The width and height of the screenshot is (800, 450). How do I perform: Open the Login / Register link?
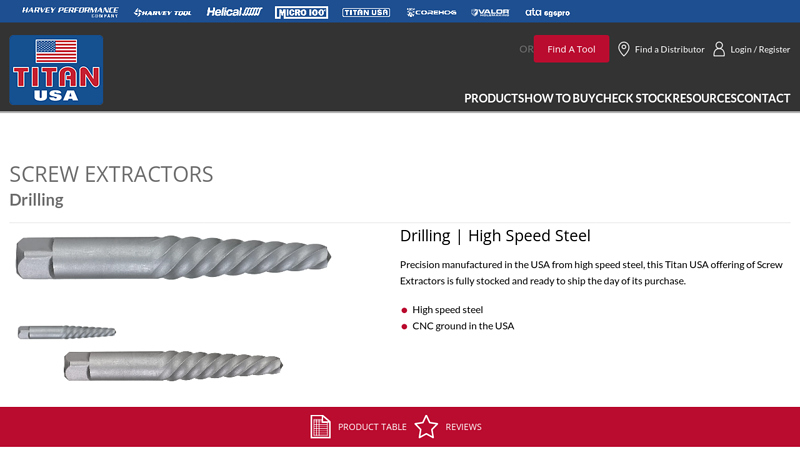(x=760, y=49)
